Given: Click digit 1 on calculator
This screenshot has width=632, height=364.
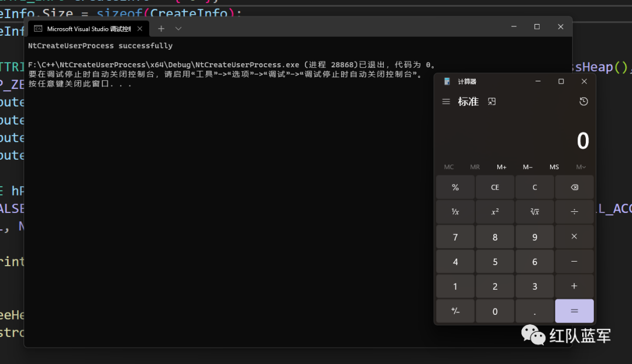Looking at the screenshot, I should (x=455, y=286).
